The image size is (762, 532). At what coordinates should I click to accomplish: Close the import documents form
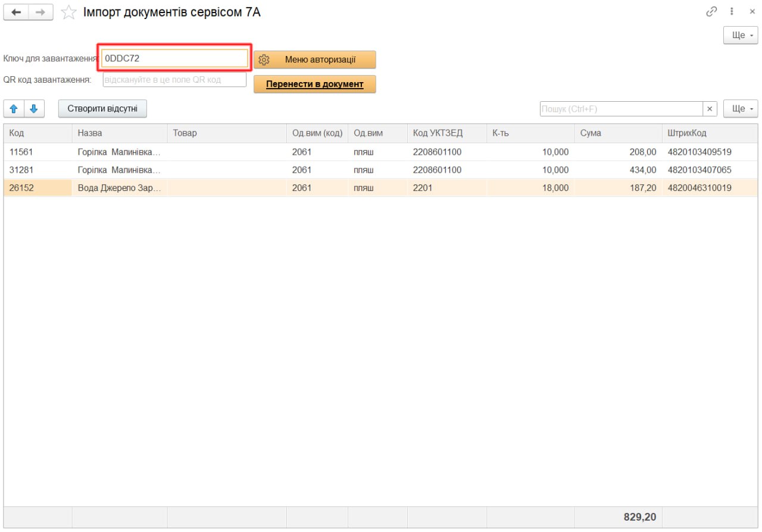click(752, 11)
